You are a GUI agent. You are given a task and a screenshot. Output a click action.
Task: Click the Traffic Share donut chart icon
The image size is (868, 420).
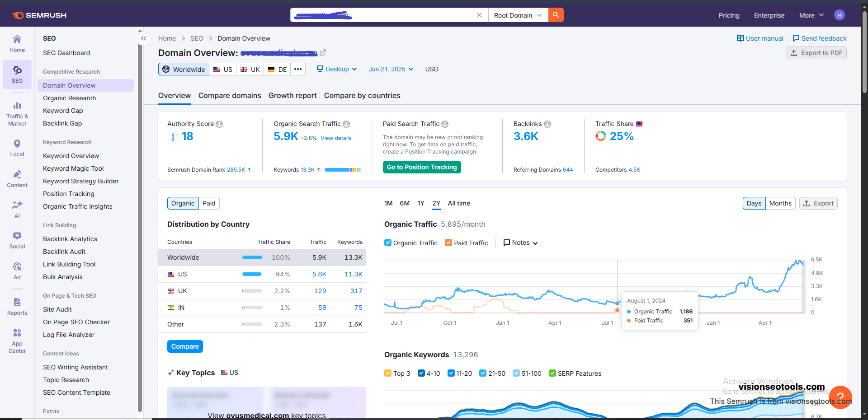[601, 136]
